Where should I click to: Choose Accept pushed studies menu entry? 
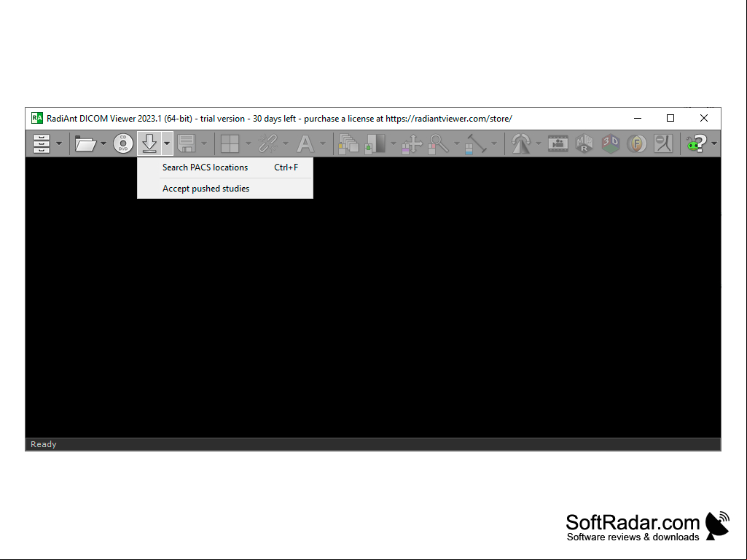[225, 189]
